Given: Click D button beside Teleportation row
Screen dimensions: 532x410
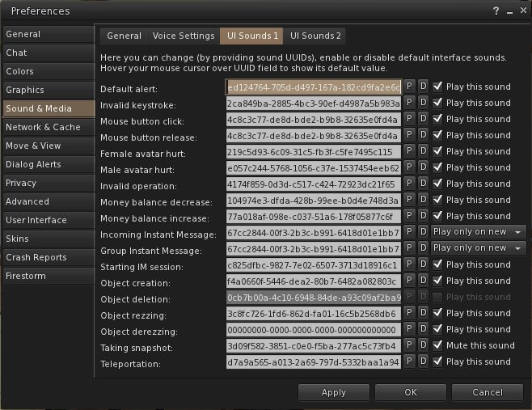Looking at the screenshot, I should (423, 361).
